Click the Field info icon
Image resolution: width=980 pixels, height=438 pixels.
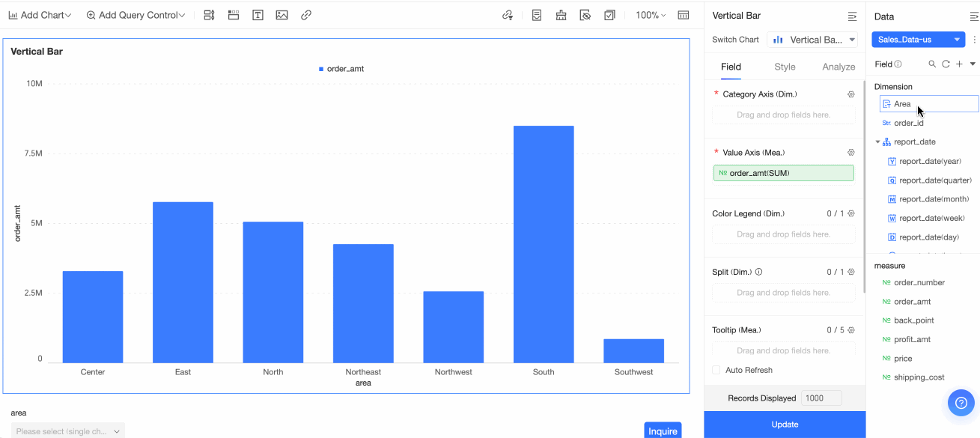pos(898,64)
